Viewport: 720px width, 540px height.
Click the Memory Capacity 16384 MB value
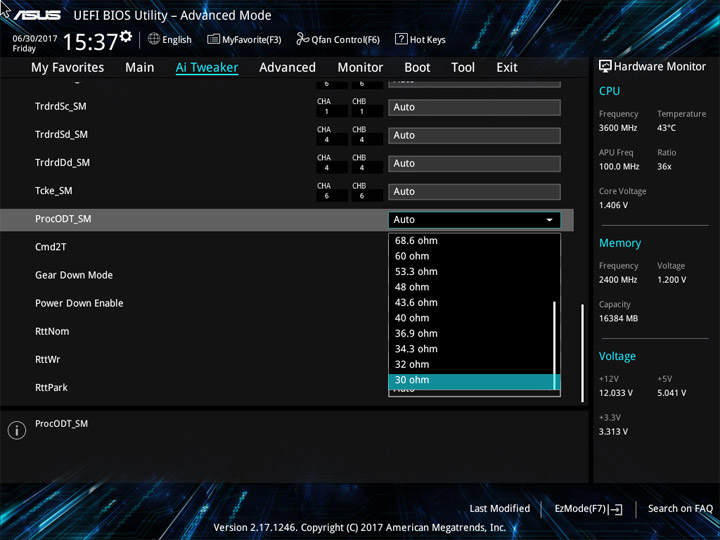pos(618,319)
